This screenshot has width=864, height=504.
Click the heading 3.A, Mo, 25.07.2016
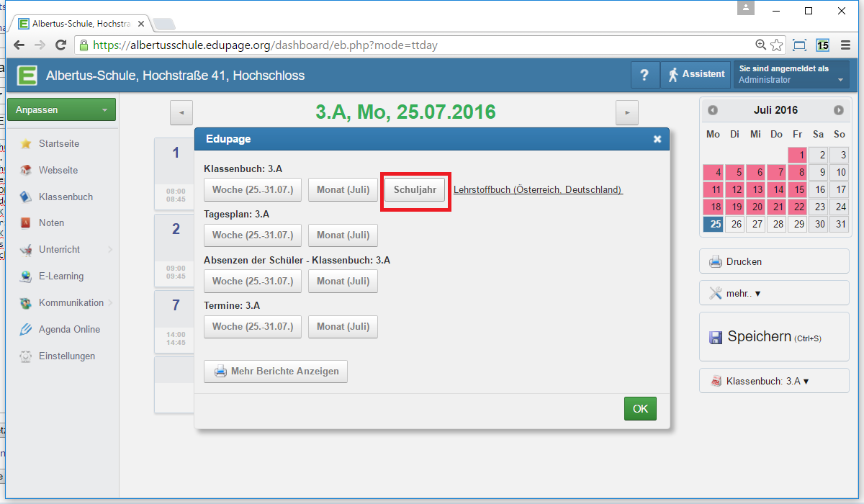pyautogui.click(x=405, y=112)
